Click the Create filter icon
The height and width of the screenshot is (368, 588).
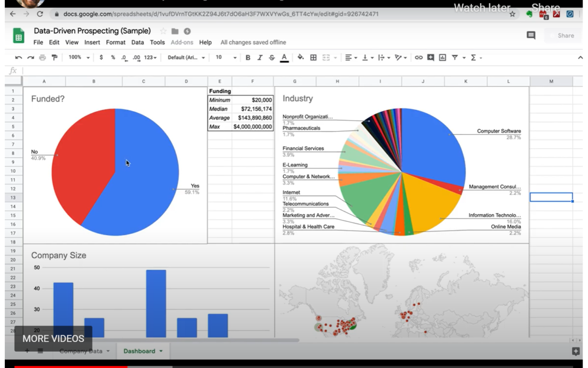click(x=455, y=57)
